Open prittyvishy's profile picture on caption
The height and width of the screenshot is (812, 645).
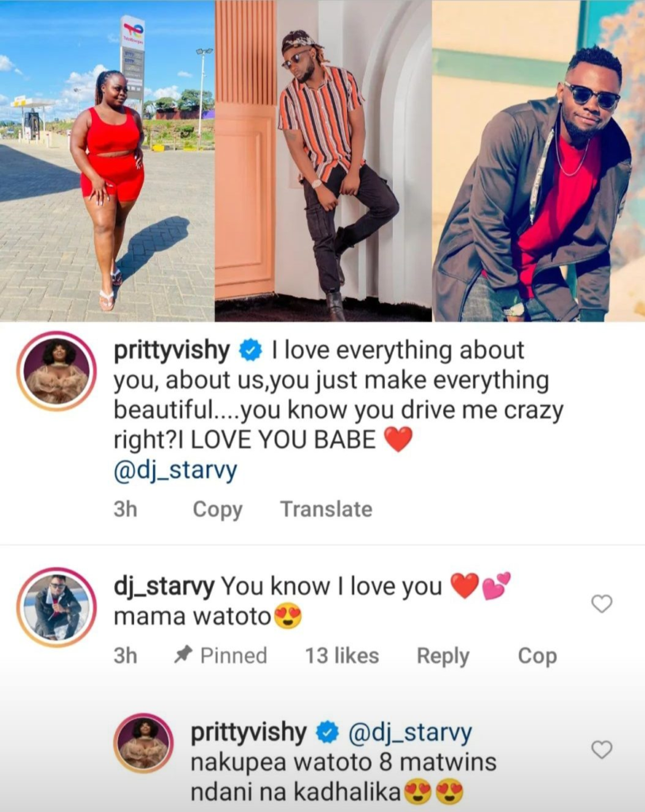(x=56, y=371)
